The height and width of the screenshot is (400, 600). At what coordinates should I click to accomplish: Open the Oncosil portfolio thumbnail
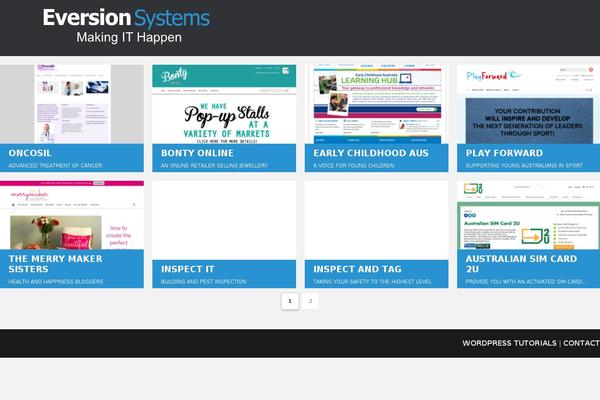point(72,104)
